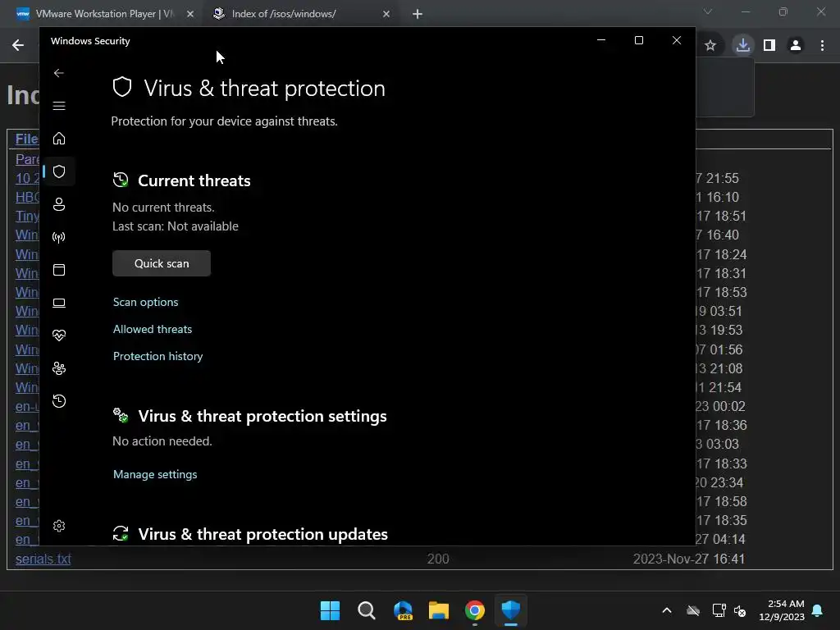Close the VMware Workstation Player browser tab
The width and height of the screenshot is (840, 630).
(x=190, y=15)
